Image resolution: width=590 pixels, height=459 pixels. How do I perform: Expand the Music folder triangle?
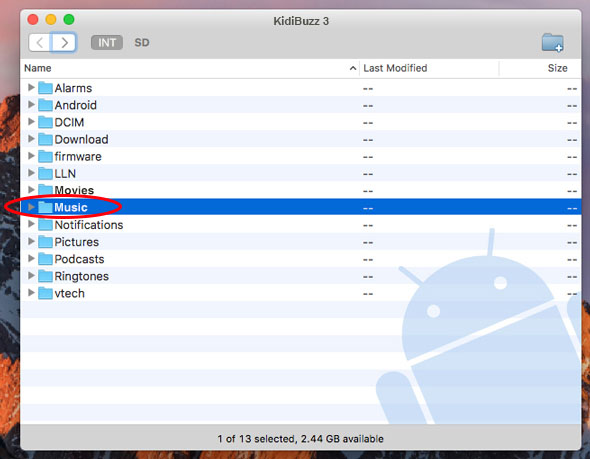point(31,207)
